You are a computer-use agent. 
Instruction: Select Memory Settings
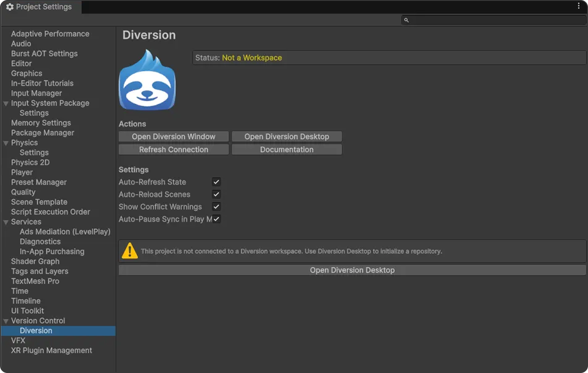pyautogui.click(x=41, y=123)
